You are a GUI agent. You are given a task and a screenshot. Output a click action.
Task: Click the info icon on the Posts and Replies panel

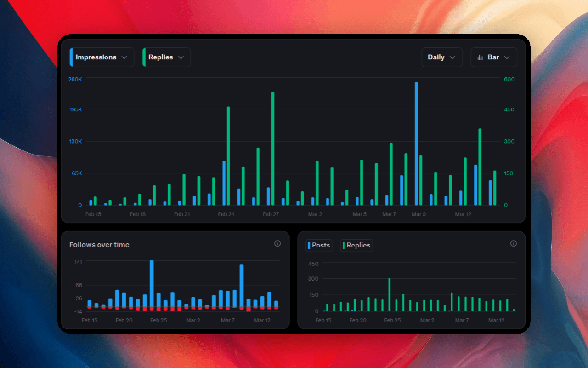point(514,243)
